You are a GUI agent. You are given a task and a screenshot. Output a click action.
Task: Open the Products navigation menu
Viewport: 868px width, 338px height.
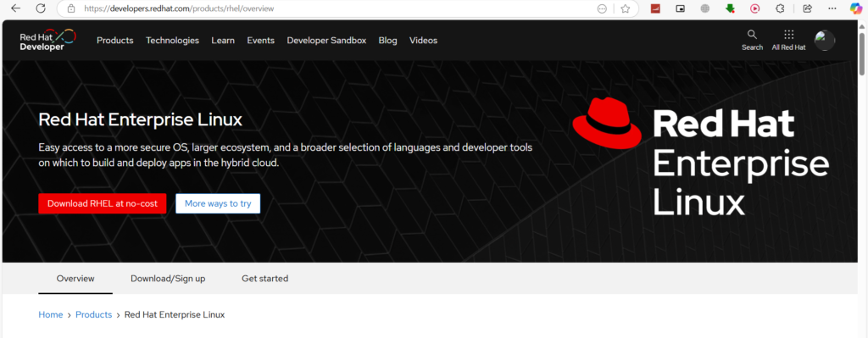(115, 41)
